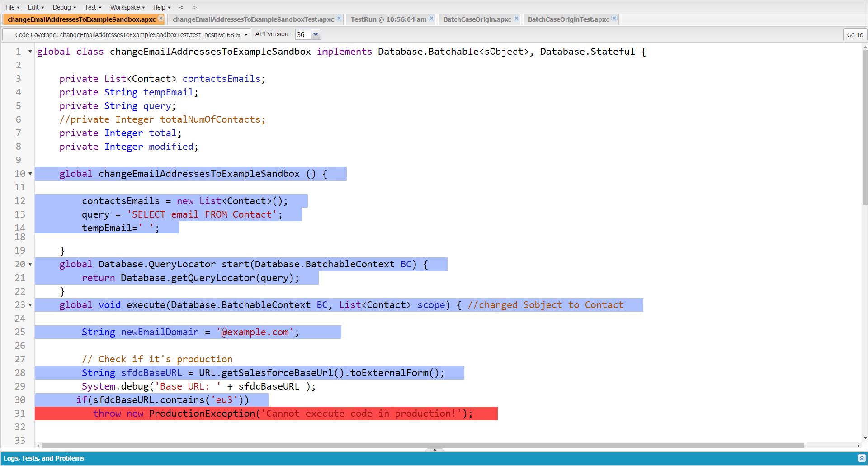Navigate forward using the right arrow
The image size is (868, 466).
coord(195,7)
